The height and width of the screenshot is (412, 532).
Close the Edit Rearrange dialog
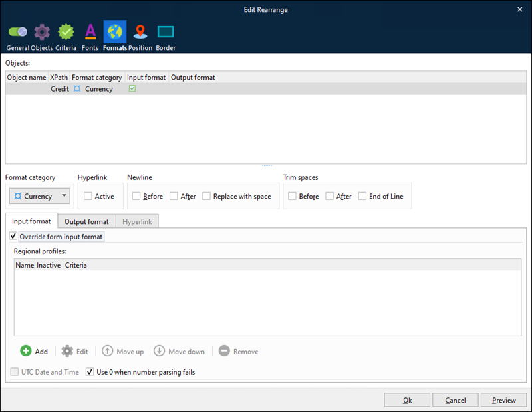coord(520,9)
